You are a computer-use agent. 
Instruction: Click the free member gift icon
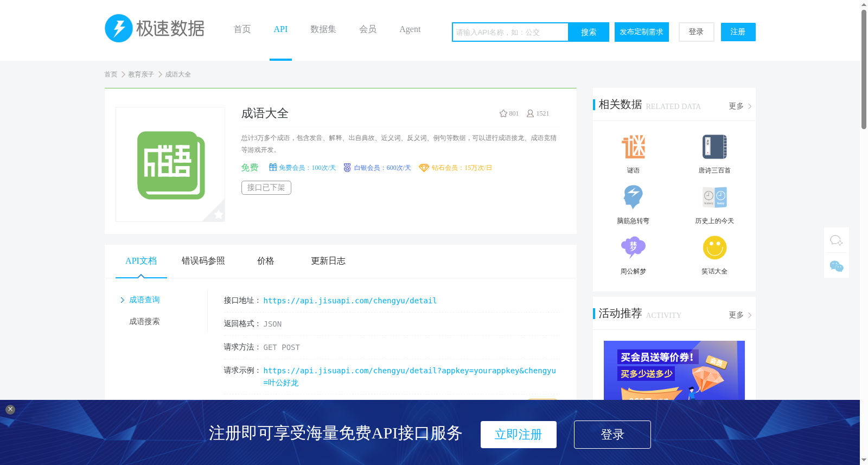click(x=273, y=168)
